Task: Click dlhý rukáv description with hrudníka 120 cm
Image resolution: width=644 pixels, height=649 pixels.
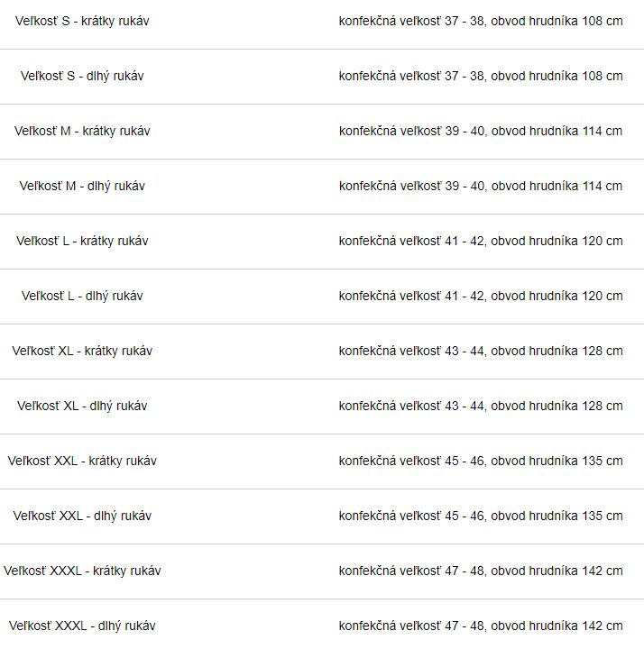Action: [481, 297]
